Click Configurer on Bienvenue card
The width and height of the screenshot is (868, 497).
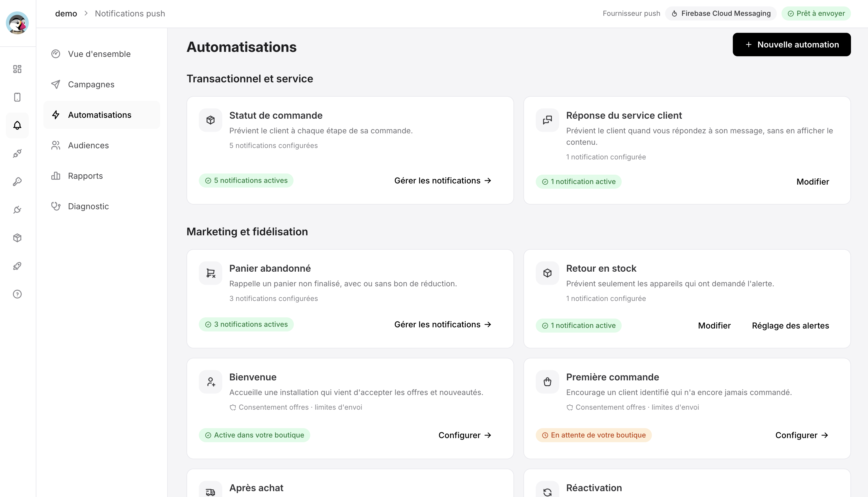465,435
